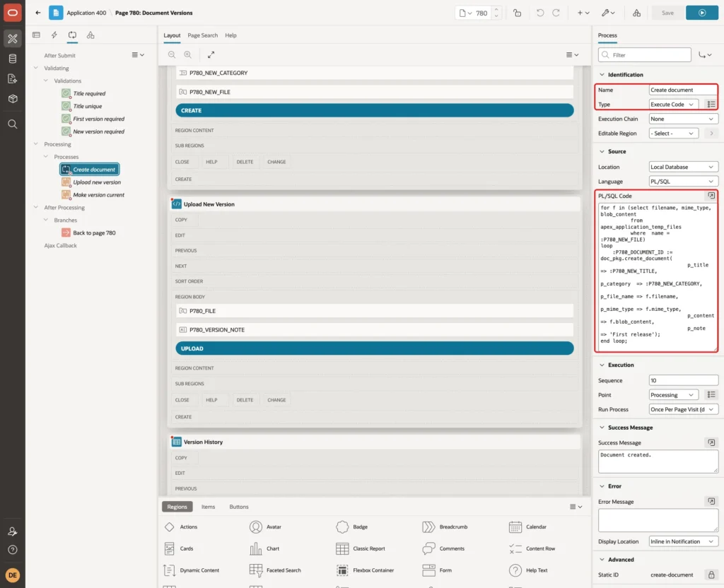Select the Items gallery tab
This screenshot has height=588, width=724.
pyautogui.click(x=208, y=507)
